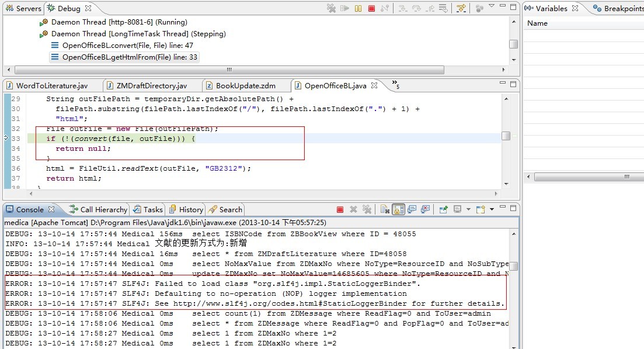Viewport: 644px width, 349px height.
Task: Terminate the process from the Console toolbar
Action: coord(340,209)
